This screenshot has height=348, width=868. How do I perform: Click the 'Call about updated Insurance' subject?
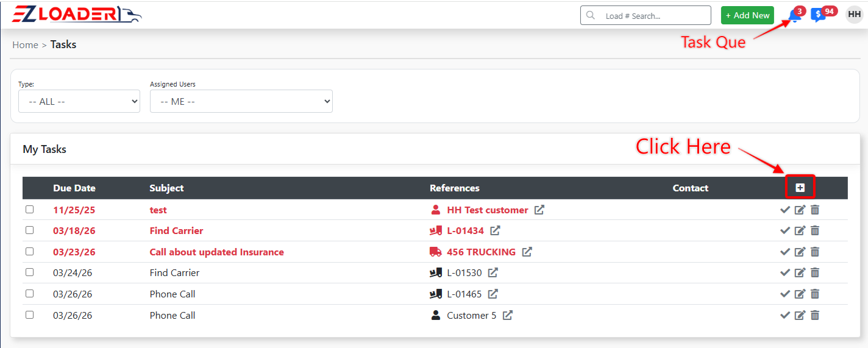click(217, 252)
